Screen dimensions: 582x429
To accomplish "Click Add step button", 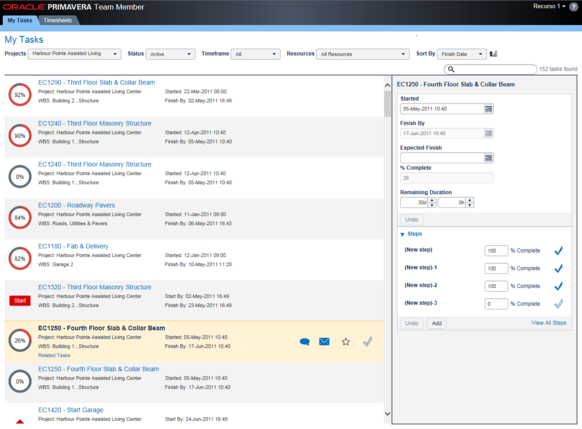I will click(436, 323).
